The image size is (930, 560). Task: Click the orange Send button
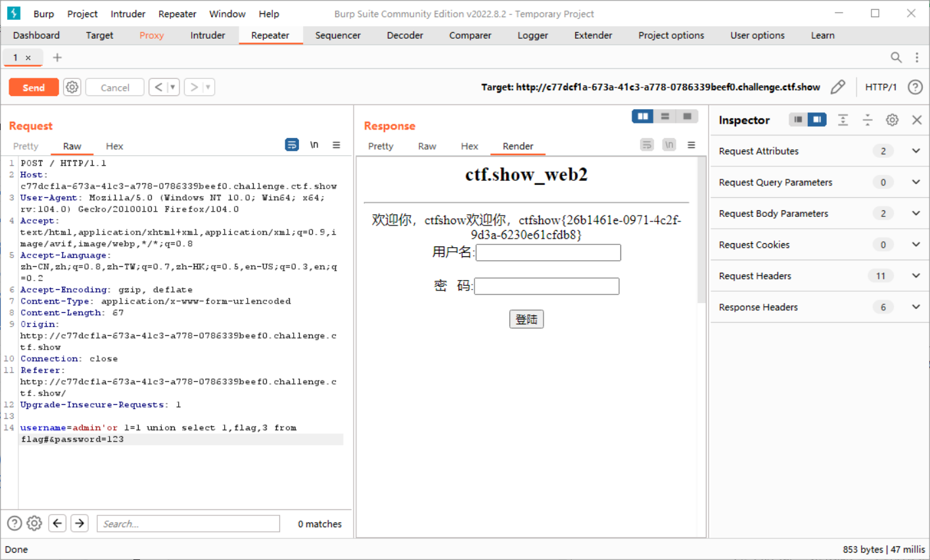[34, 87]
